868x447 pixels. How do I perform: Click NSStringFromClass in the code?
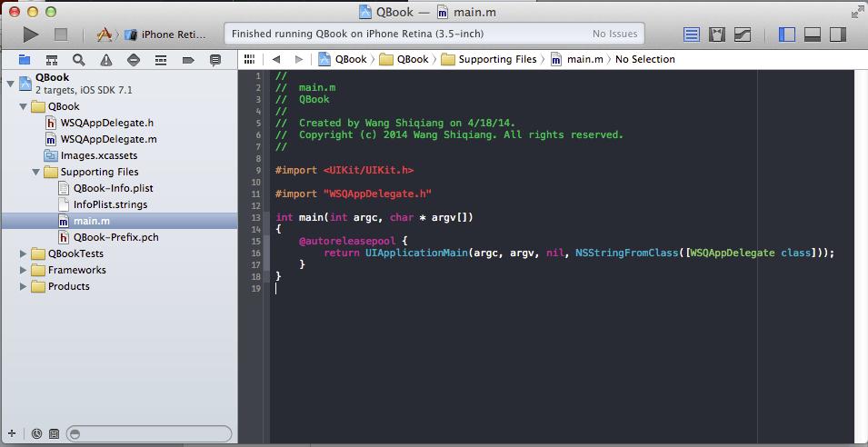[627, 253]
